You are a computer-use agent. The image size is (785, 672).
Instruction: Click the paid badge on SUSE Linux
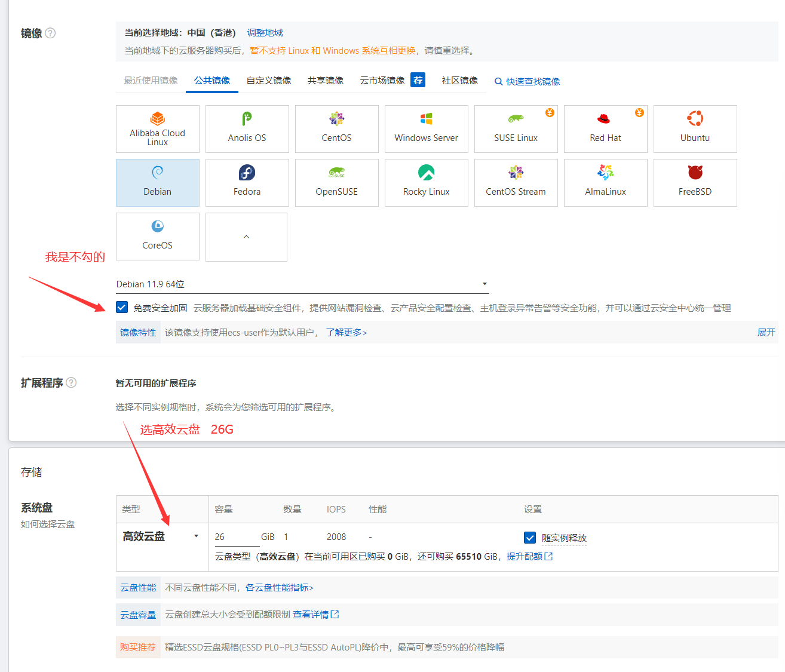[x=550, y=112]
